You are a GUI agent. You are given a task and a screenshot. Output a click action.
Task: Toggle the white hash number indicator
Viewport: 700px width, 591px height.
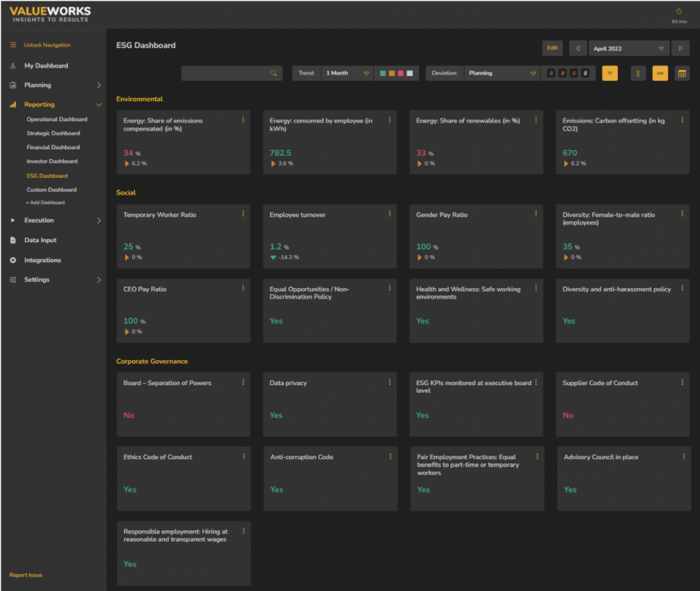click(587, 73)
